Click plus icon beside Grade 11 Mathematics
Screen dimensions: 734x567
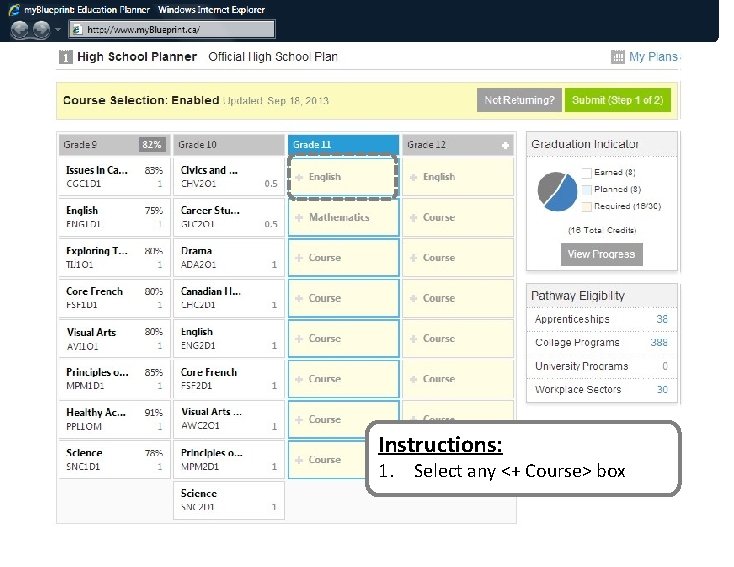coord(299,218)
